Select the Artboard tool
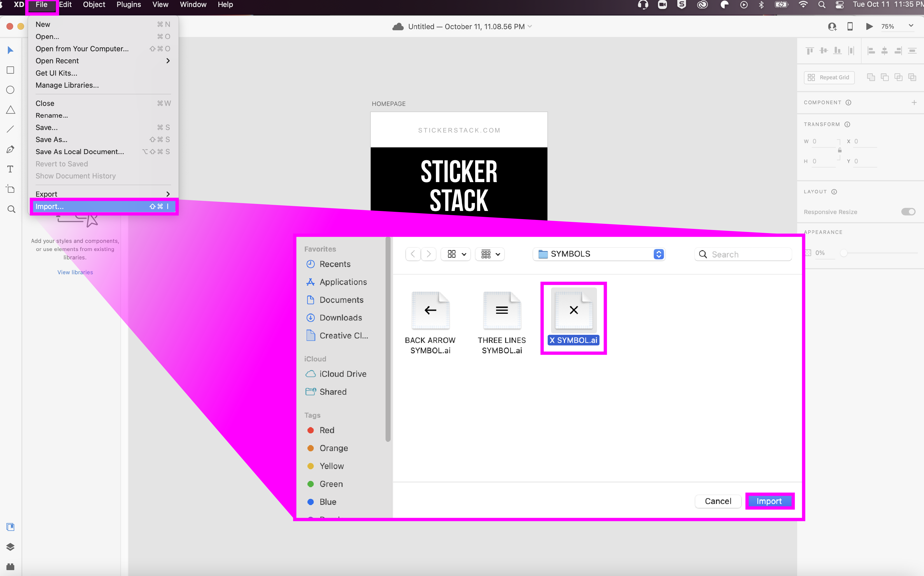 [x=10, y=189]
